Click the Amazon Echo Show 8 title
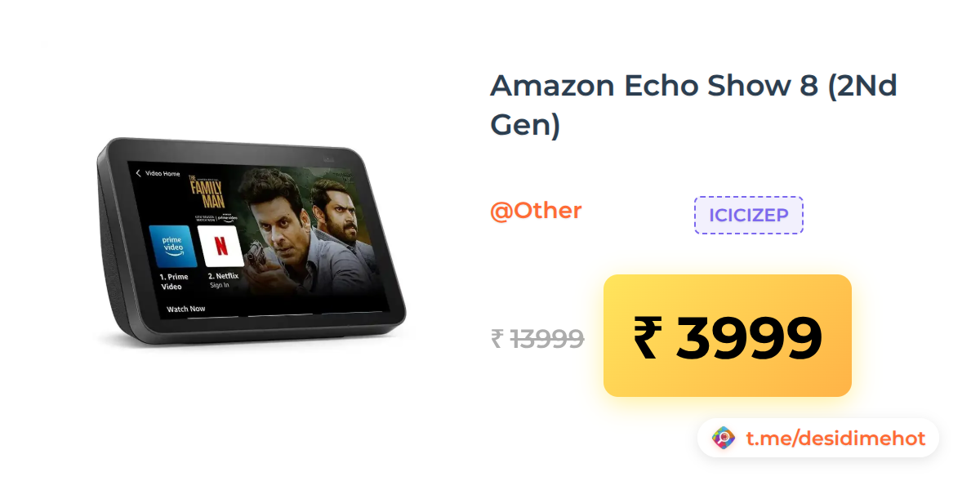The width and height of the screenshot is (980, 490). click(x=693, y=106)
